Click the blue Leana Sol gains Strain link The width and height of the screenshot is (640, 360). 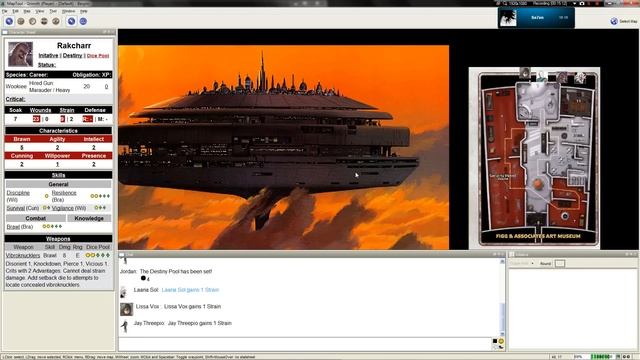click(190, 290)
